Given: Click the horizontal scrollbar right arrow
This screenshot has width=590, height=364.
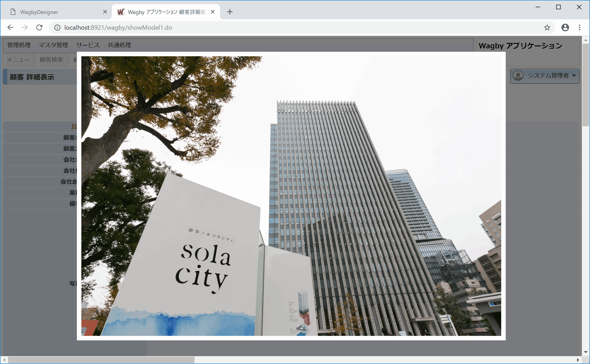Looking at the screenshot, I should (578, 360).
